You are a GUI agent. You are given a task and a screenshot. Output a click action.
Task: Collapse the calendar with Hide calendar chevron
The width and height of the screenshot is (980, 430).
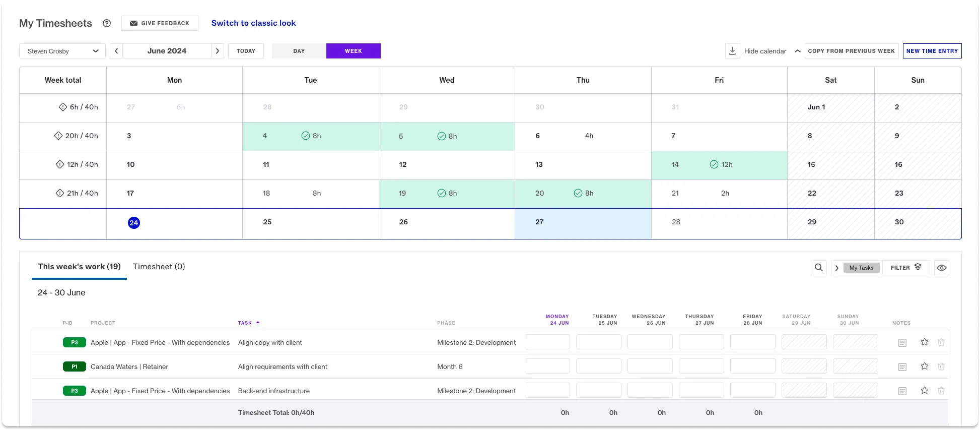click(x=798, y=51)
